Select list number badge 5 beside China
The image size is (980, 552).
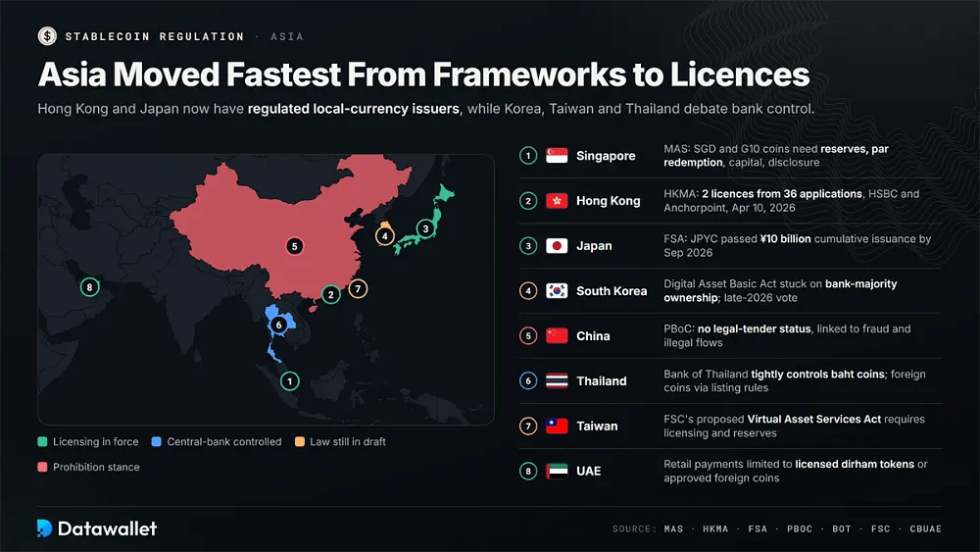coord(528,335)
